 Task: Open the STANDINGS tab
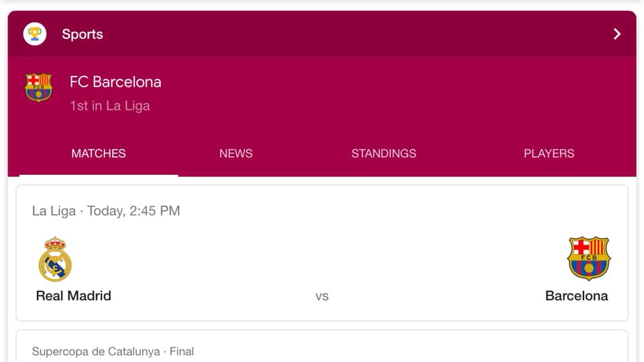pyautogui.click(x=384, y=154)
